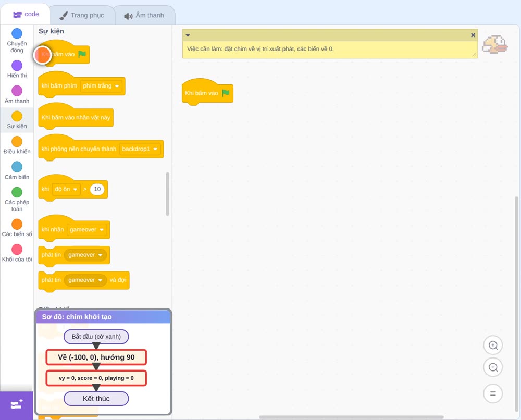
Task: Select the Cảm biến category circle
Action: tap(17, 167)
